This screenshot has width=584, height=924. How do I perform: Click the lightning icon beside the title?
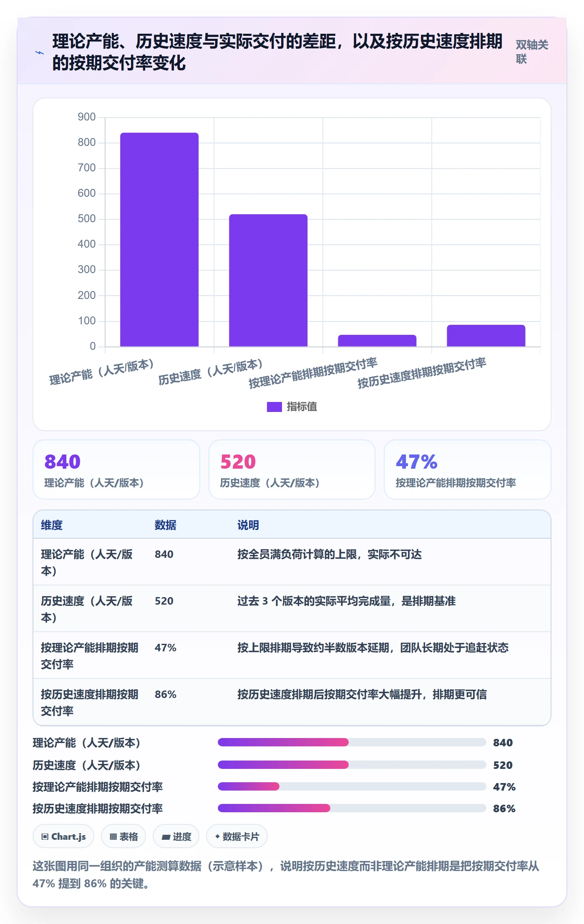(40, 53)
